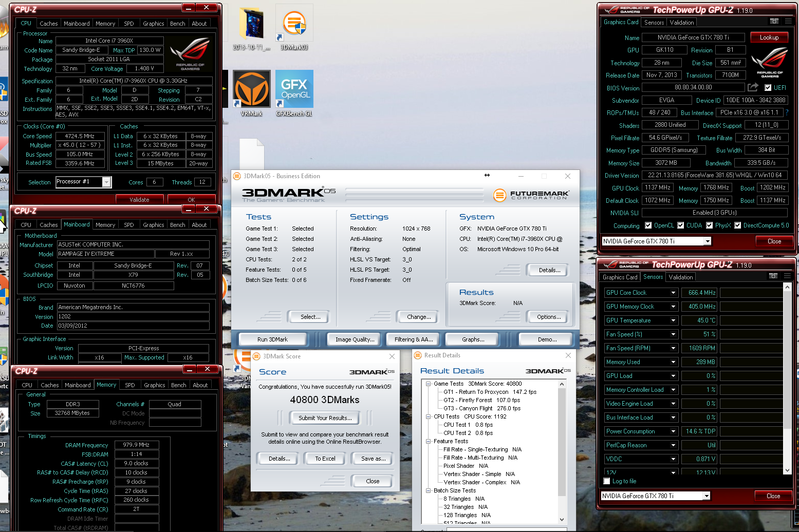Click the Image Quality button
Image resolution: width=799 pixels, height=532 pixels.
pyautogui.click(x=355, y=339)
